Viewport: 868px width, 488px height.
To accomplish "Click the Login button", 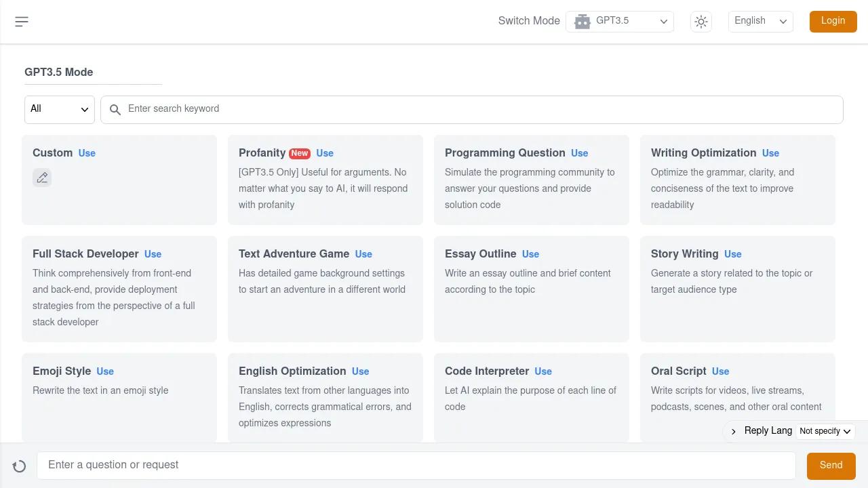I will [833, 21].
